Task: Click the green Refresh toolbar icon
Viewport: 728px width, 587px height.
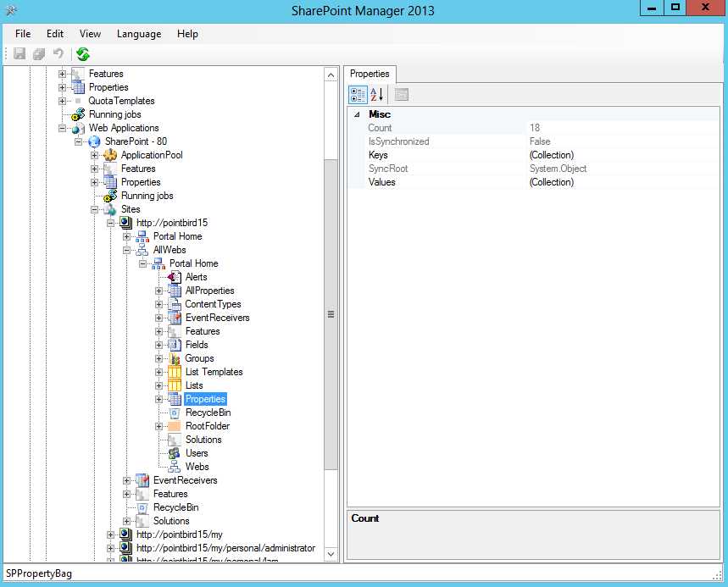Action: pos(83,54)
